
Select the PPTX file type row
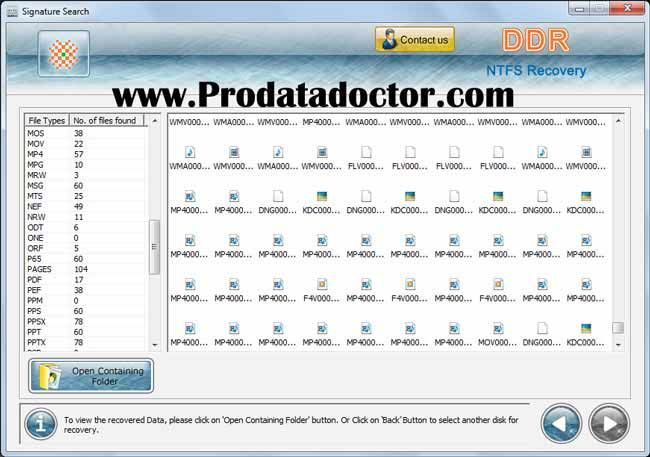click(x=86, y=343)
